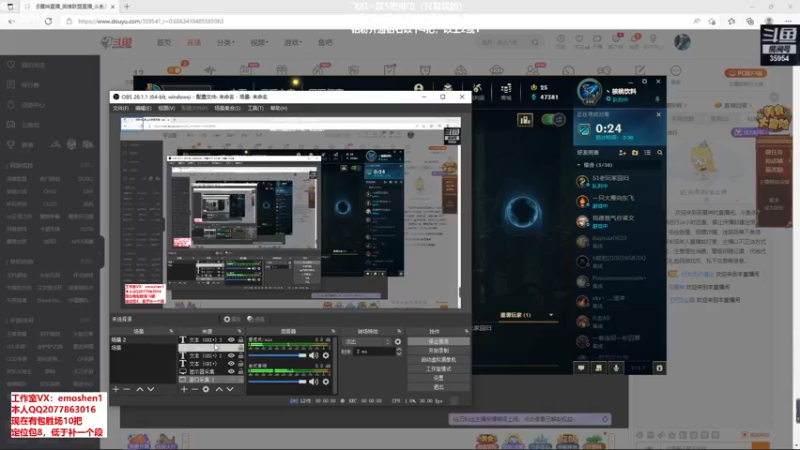Search friends with magnifier icon
The image size is (800, 450).
pyautogui.click(x=660, y=153)
